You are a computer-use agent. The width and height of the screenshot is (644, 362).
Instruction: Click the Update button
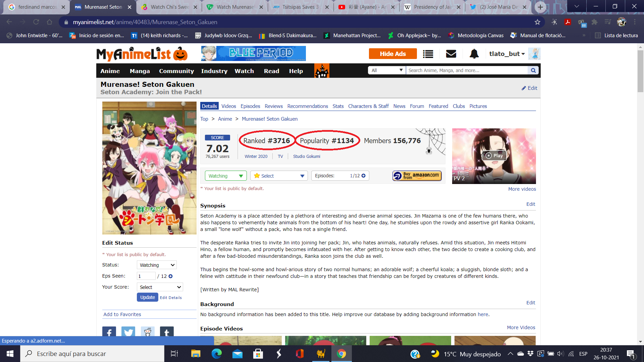(x=148, y=297)
